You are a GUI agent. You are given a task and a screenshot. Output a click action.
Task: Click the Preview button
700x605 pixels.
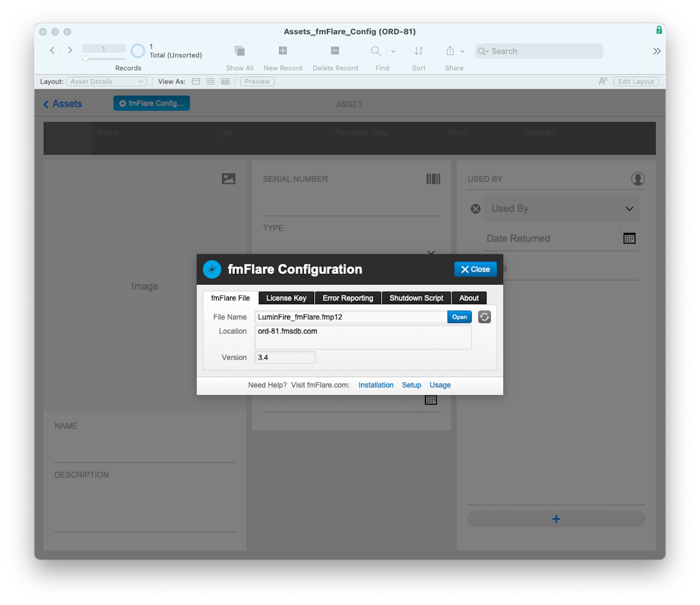pyautogui.click(x=257, y=82)
